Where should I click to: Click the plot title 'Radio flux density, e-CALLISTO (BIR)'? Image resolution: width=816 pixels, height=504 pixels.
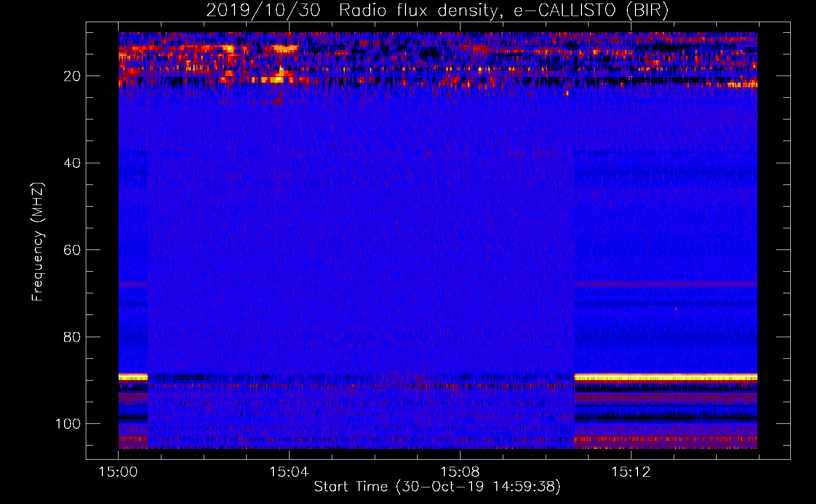[503, 10]
